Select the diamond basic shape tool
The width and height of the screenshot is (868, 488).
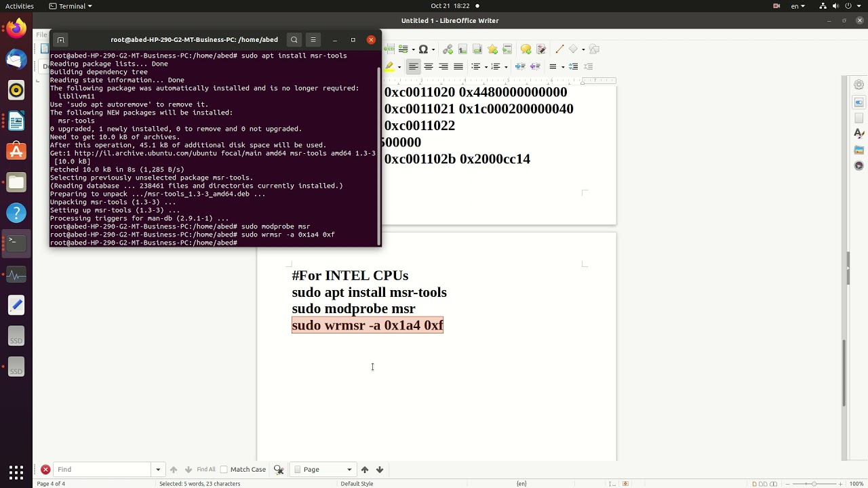(x=574, y=49)
